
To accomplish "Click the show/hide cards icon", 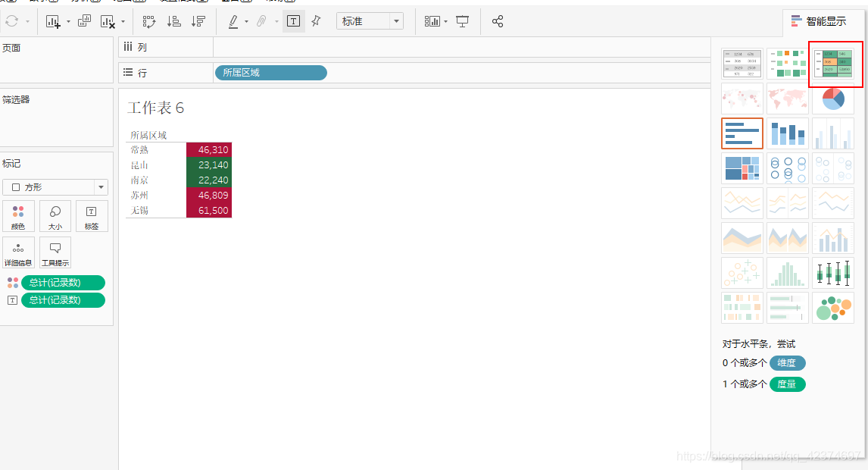I will point(432,22).
